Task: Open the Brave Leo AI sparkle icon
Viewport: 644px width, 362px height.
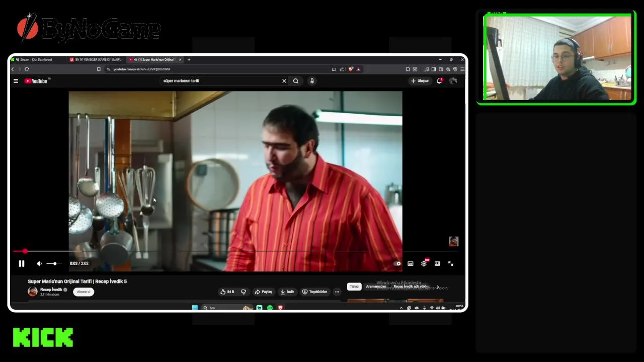Action: pos(448,69)
